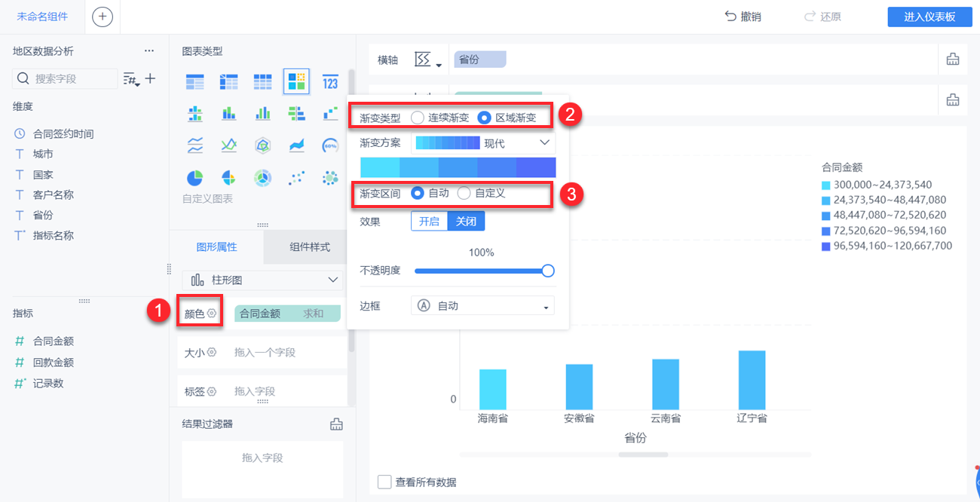Select 连续渐变 radio button

[418, 118]
